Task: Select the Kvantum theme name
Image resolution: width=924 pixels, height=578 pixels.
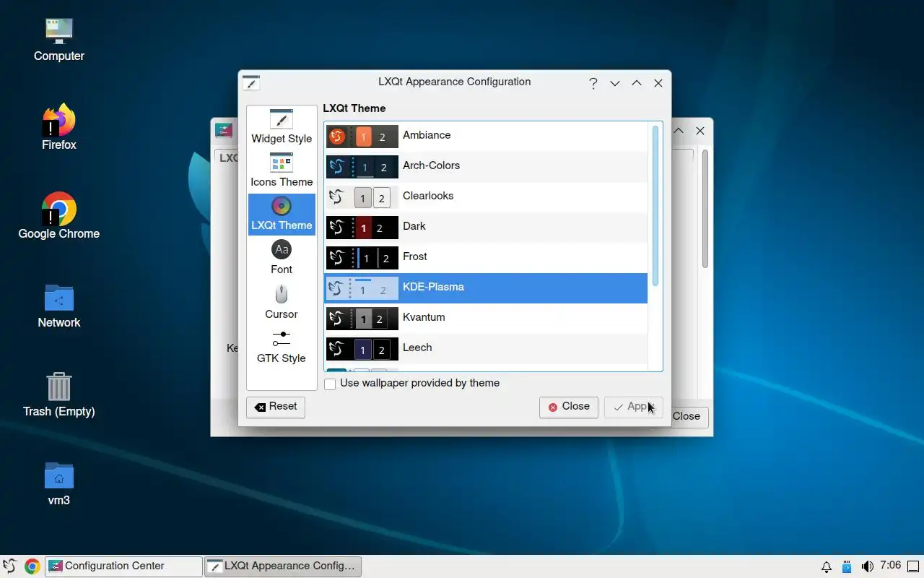Action: 424,317
